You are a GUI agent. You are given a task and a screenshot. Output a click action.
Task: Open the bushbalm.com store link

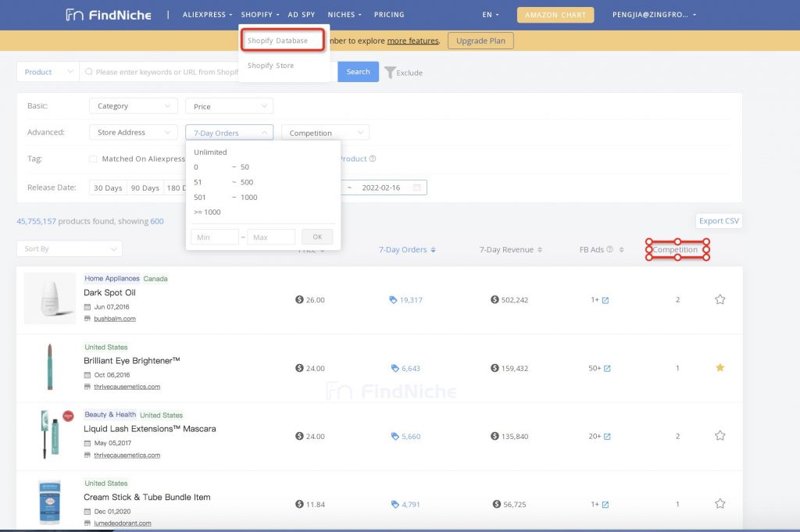click(x=115, y=319)
